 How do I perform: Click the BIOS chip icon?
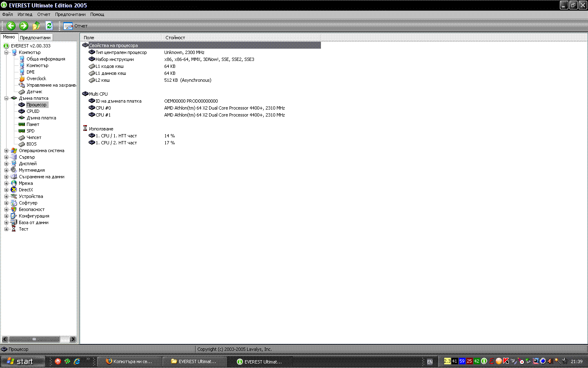[x=22, y=144]
